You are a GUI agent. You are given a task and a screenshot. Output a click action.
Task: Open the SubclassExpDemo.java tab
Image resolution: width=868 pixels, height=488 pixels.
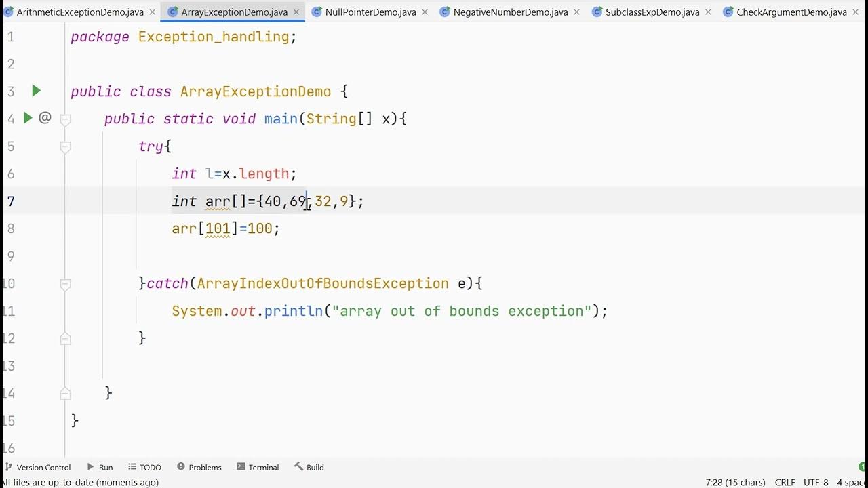click(x=652, y=12)
